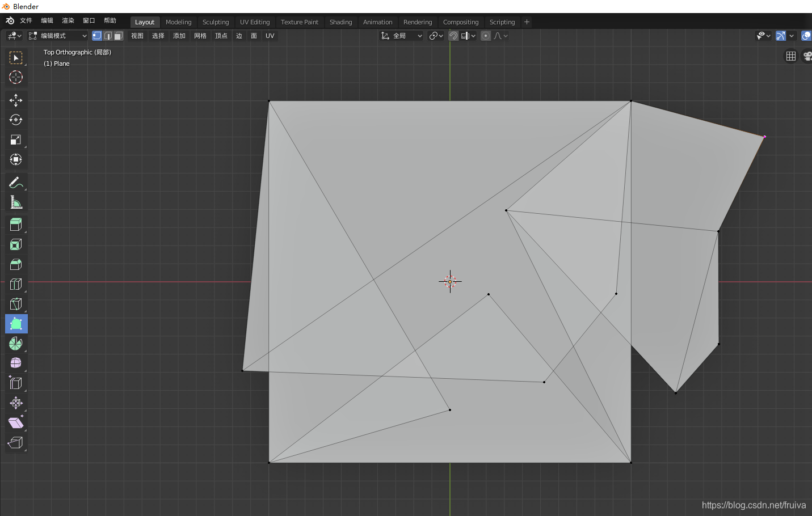Select the Rip Region tool
The width and height of the screenshot is (812, 516).
click(x=16, y=443)
